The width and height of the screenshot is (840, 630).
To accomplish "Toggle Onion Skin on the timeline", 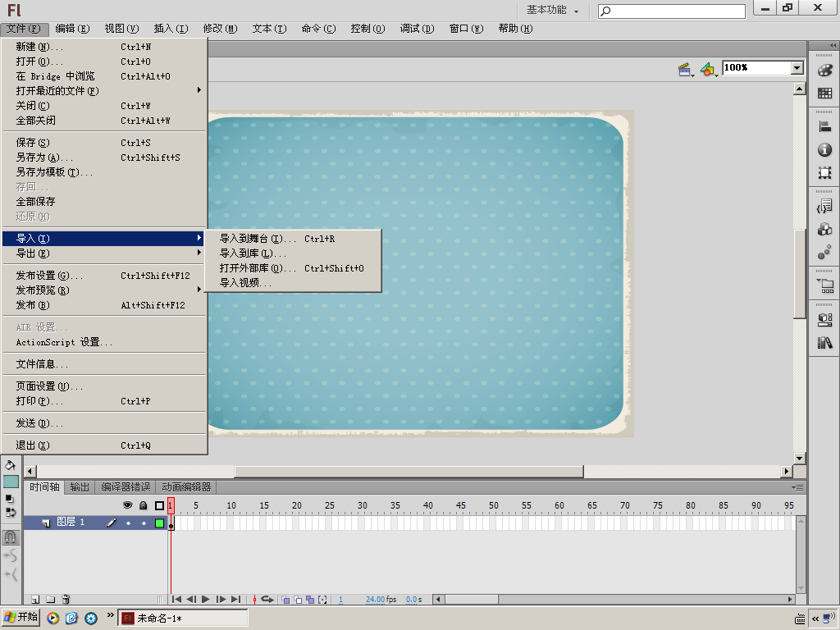I will point(285,600).
